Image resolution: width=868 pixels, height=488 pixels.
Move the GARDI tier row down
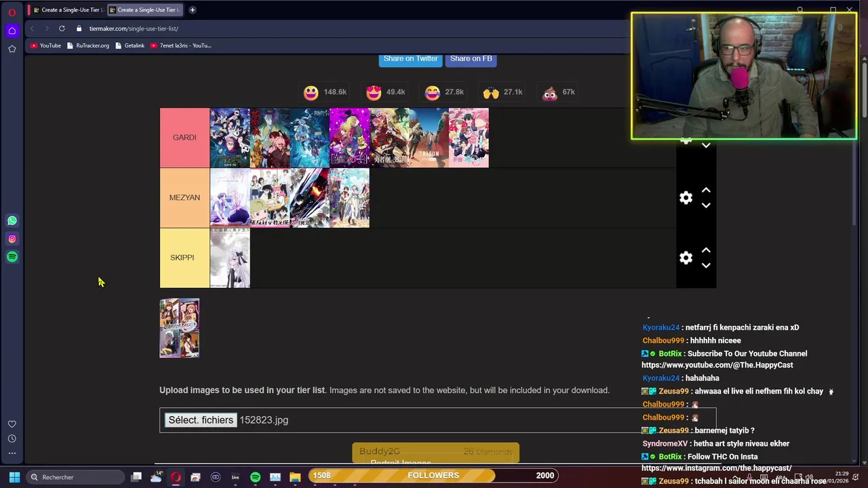point(706,145)
